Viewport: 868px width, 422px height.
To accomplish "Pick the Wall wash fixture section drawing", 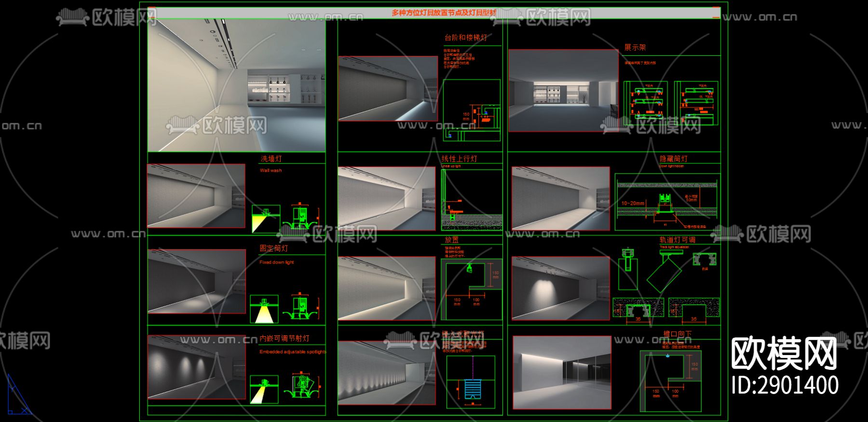I will [x=301, y=217].
